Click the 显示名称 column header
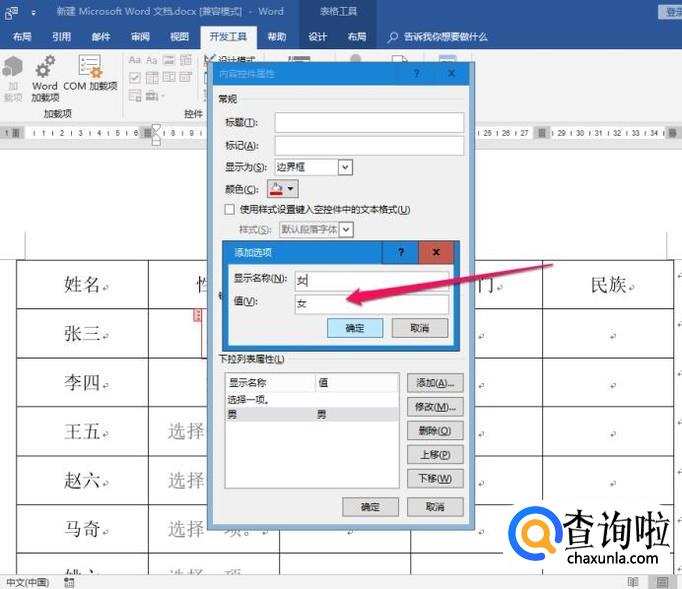The height and width of the screenshot is (589, 682). pos(270,383)
